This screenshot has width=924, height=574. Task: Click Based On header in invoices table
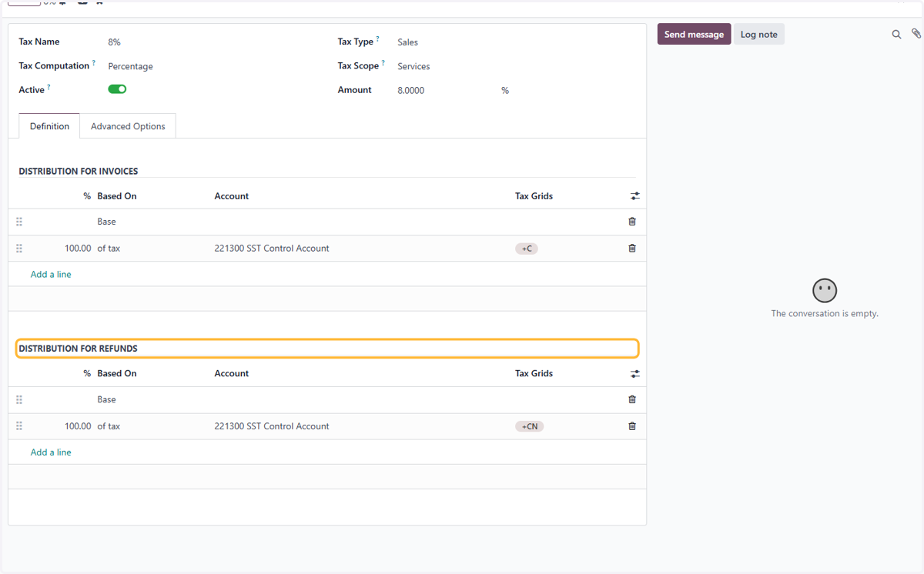(x=117, y=196)
